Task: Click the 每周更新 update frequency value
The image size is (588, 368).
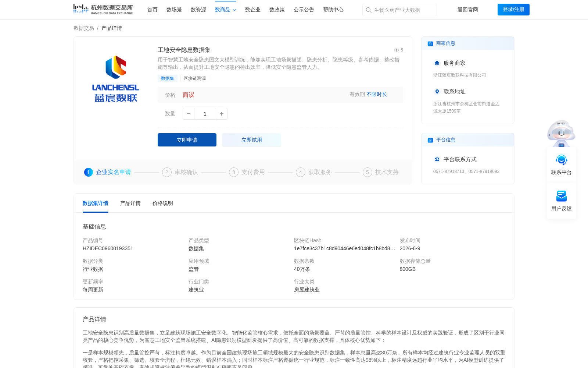Action: click(x=93, y=290)
